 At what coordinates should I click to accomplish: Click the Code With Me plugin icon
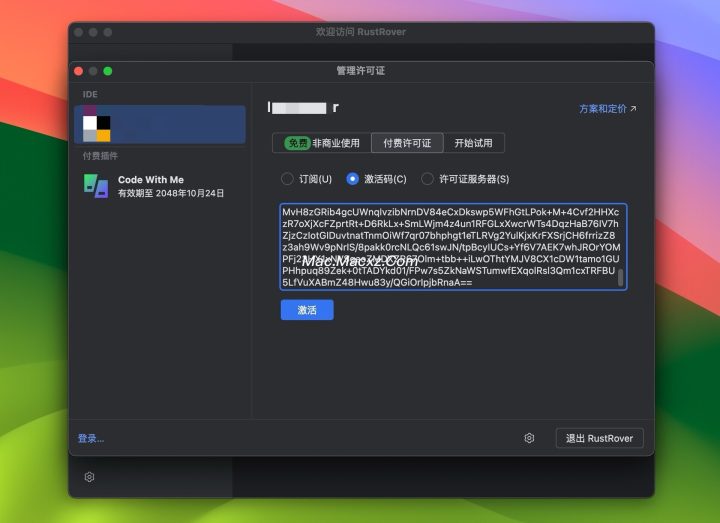96,186
